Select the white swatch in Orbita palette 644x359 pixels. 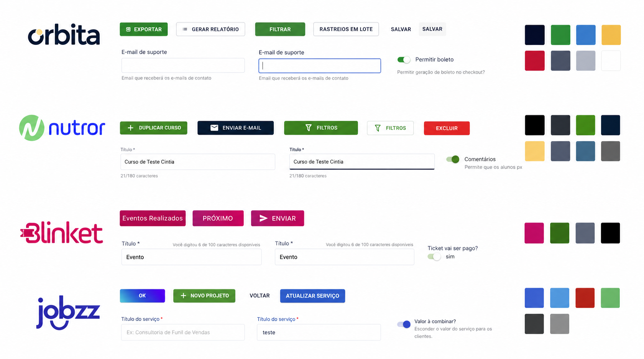tap(611, 61)
